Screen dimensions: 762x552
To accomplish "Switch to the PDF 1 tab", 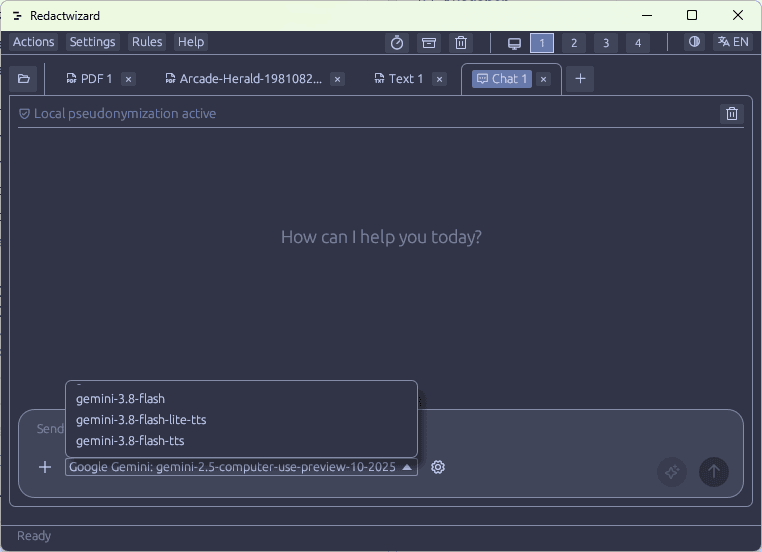I will point(89,79).
